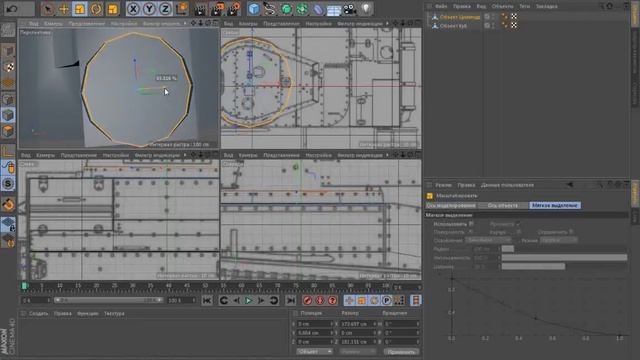640x360 pixels.
Task: Toggle layer checkbox of Цилиндр object
Action: click(x=487, y=17)
